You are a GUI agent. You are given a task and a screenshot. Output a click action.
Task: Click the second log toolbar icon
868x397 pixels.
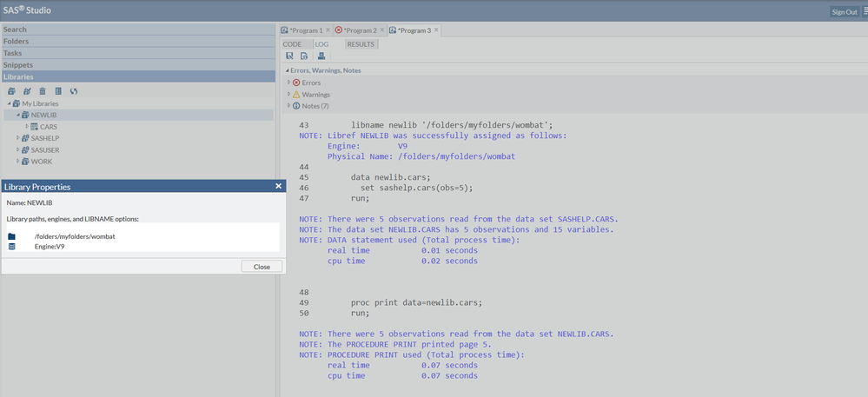point(304,56)
